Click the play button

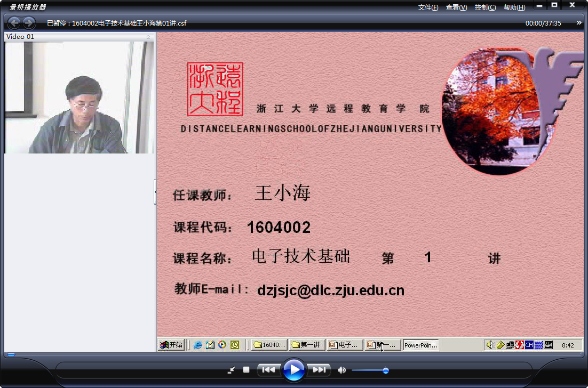click(293, 370)
